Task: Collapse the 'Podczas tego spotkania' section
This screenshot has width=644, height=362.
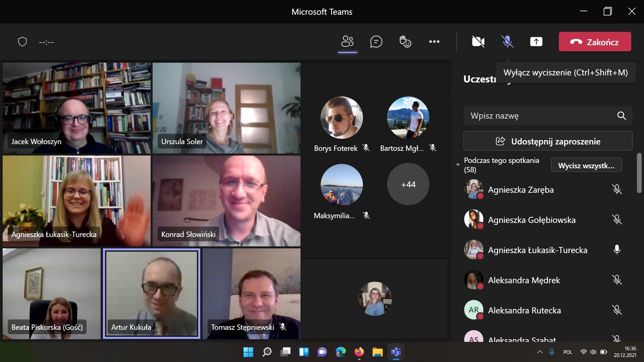Action: tap(458, 165)
